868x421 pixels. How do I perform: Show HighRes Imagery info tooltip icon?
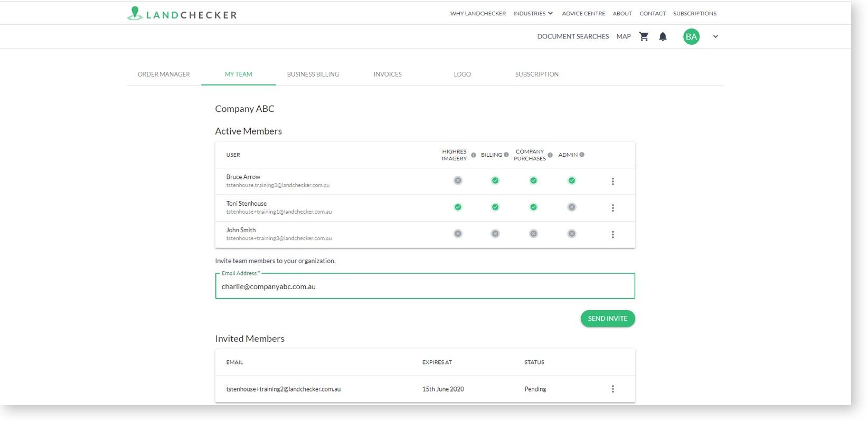coord(474,155)
